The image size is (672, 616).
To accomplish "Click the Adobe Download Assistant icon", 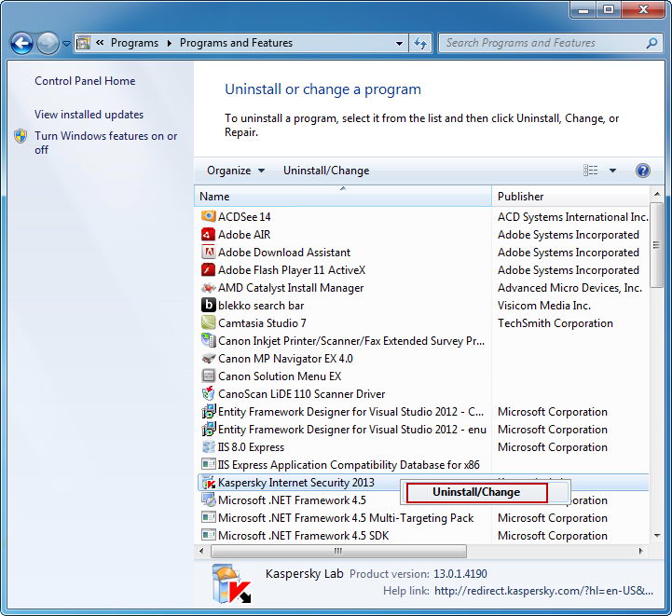I will coord(208,252).
